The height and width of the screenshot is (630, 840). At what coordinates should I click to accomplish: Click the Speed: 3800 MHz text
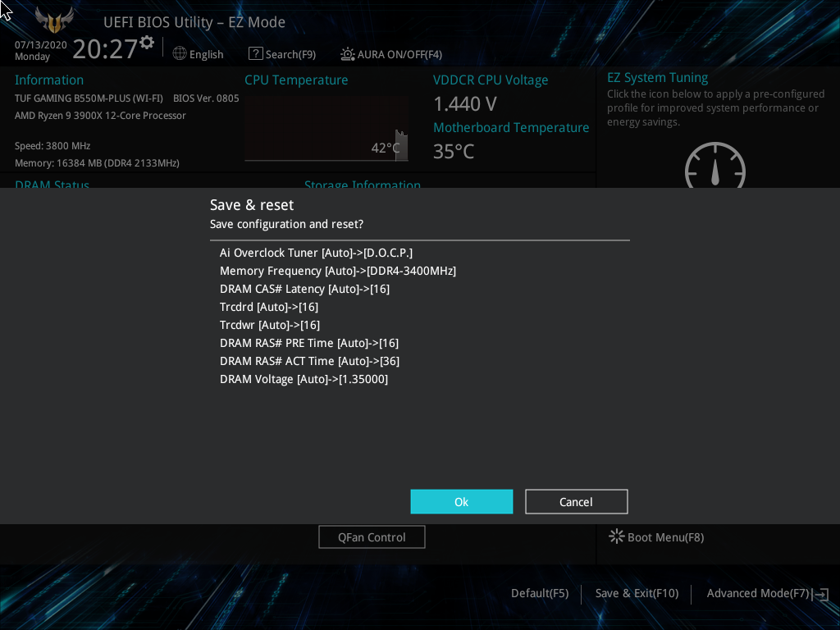pos(52,146)
